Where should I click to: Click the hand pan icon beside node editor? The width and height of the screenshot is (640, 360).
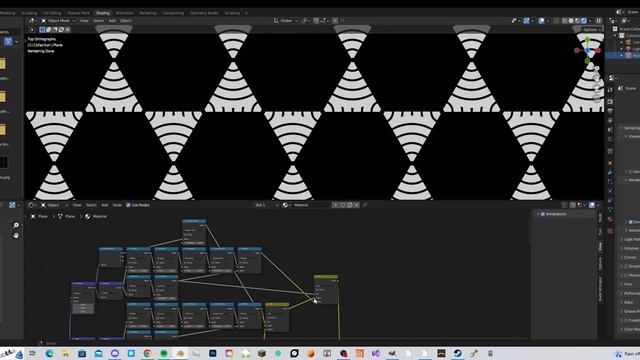pyautogui.click(x=16, y=235)
